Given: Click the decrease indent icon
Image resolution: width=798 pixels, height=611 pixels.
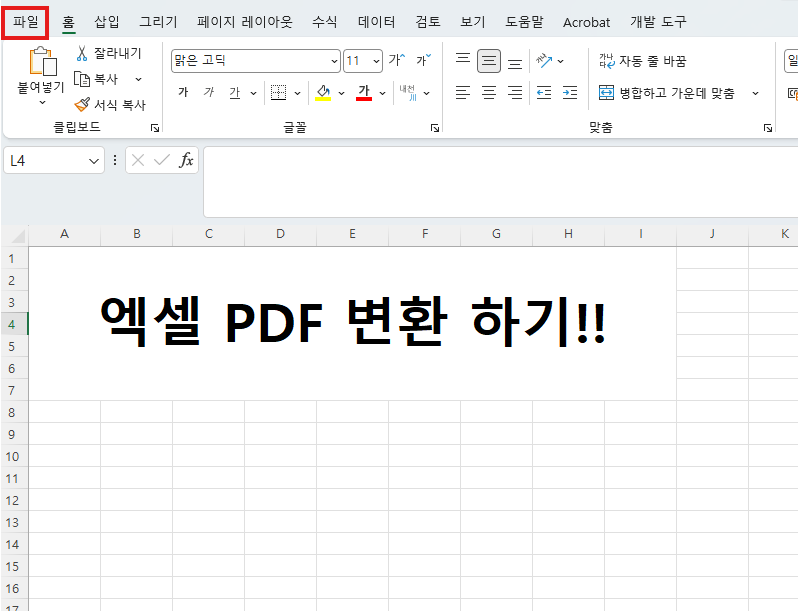Looking at the screenshot, I should [544, 93].
